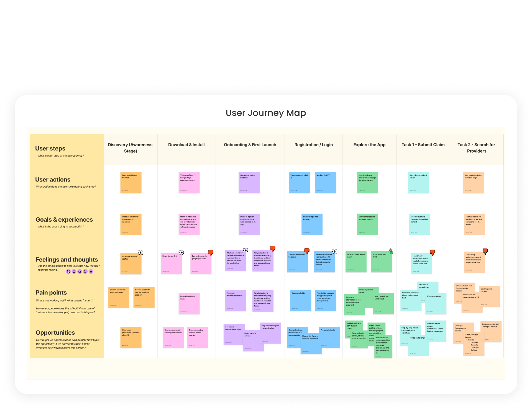This screenshot has height=410, width=532.
Task: Click the 'User Journey Map' title
Action: click(266, 113)
